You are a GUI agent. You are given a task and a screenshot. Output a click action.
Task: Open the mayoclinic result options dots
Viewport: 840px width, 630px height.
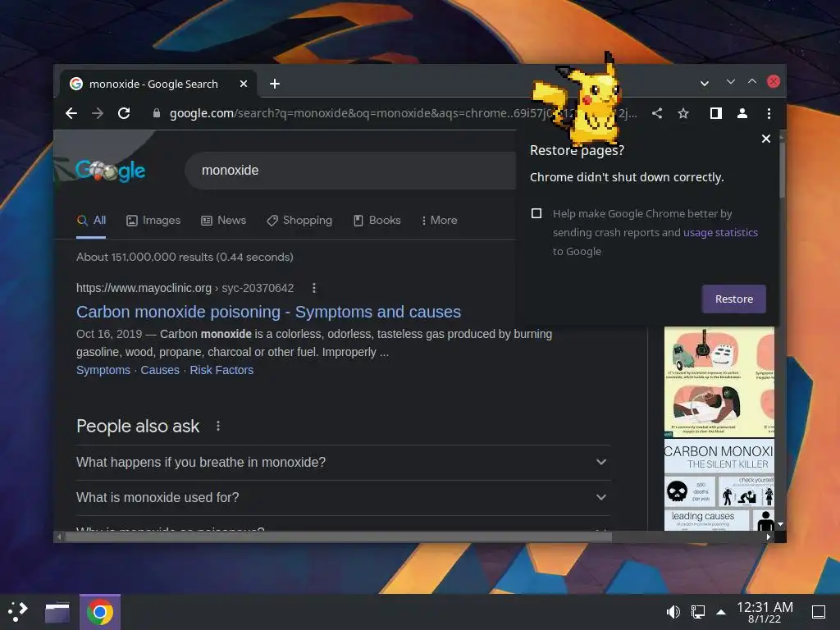(x=314, y=288)
